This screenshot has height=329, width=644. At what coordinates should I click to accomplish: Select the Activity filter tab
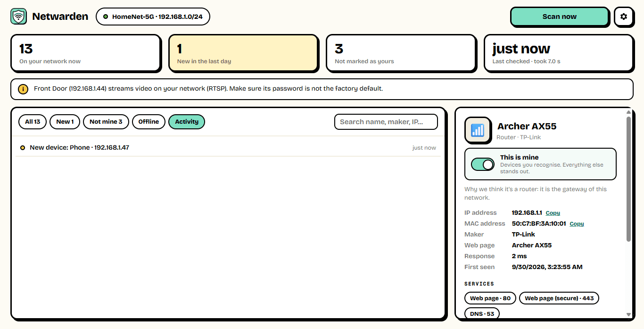coord(187,122)
